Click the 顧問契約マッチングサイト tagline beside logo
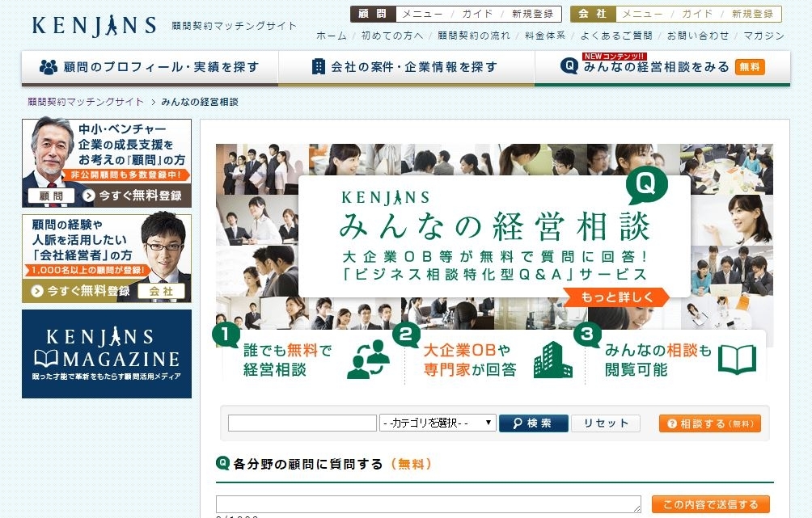 coord(234,26)
